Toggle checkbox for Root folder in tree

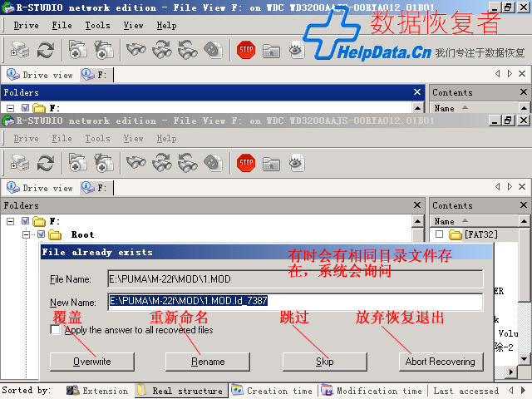click(41, 234)
